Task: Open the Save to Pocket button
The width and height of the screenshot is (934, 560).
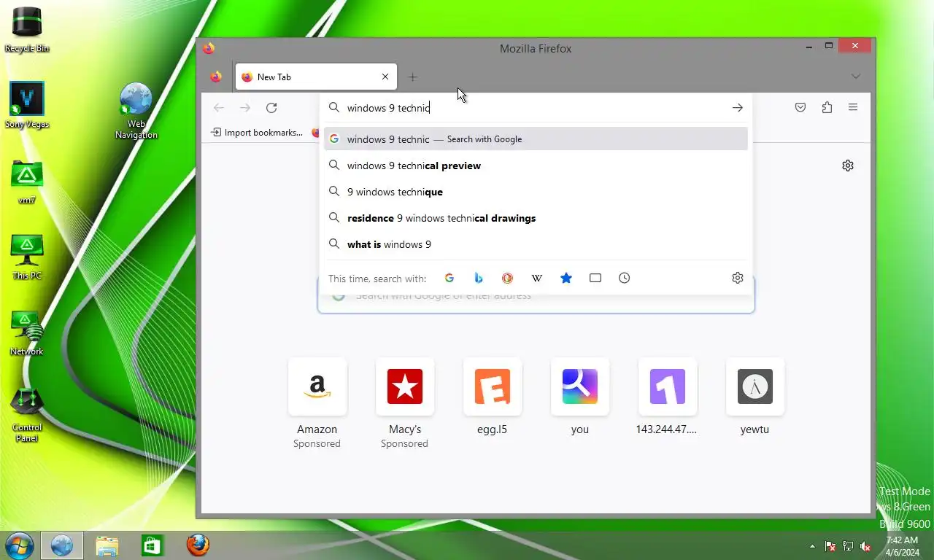Action: point(800,108)
